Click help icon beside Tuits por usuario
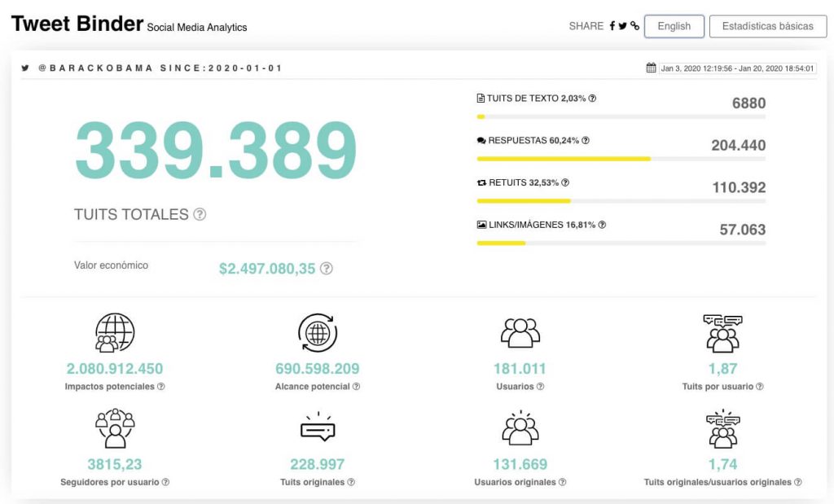This screenshot has height=504, width=834. (x=760, y=387)
